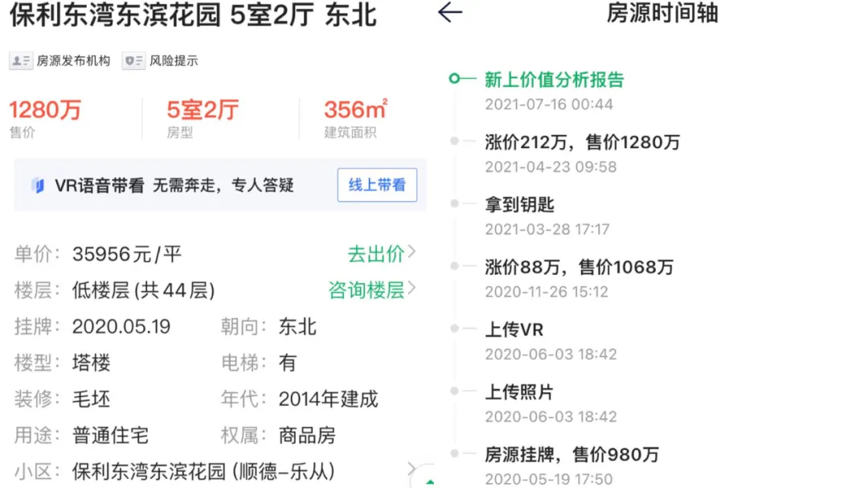Click the 涨价88万，售价1068万 entry text
The height and width of the screenshot is (488, 868).
click(x=579, y=268)
